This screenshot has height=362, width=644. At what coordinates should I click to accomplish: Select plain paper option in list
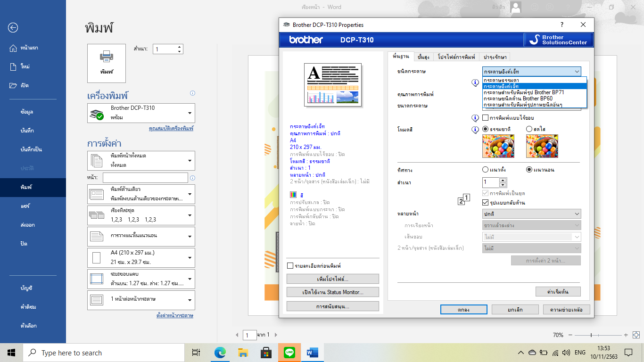(535, 81)
